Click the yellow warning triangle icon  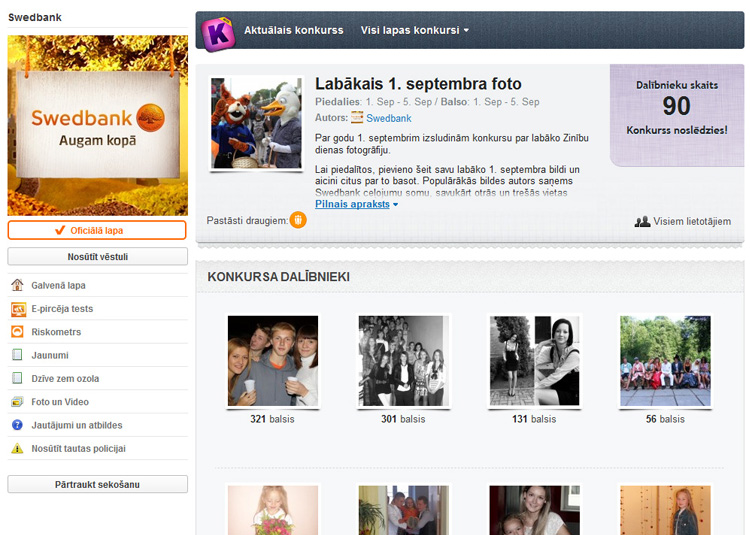[17, 448]
